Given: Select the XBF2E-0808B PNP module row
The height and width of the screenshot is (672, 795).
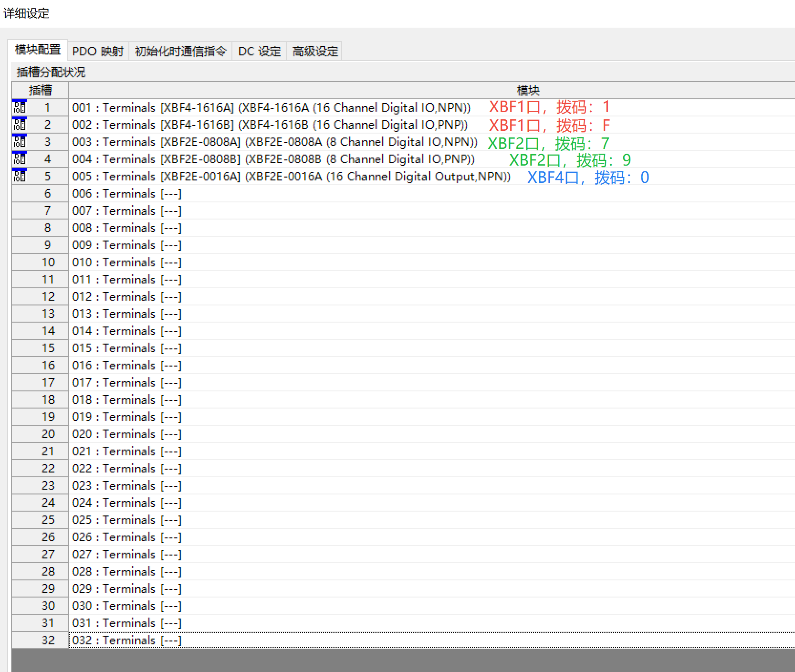Looking at the screenshot, I should [x=273, y=159].
